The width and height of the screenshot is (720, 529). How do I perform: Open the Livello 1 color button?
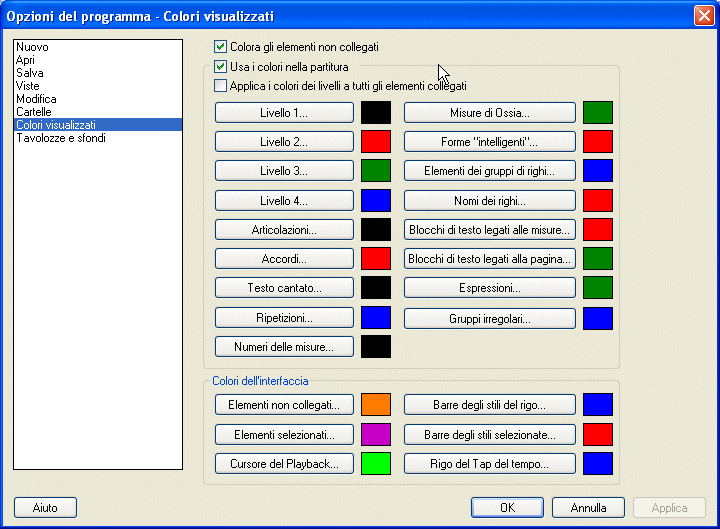click(284, 112)
